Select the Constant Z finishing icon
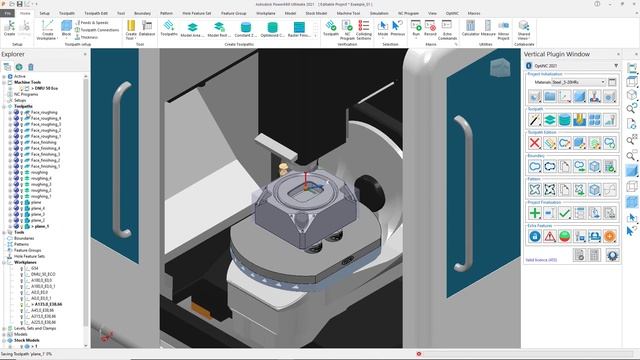The width and height of the screenshot is (640, 360). tap(245, 29)
